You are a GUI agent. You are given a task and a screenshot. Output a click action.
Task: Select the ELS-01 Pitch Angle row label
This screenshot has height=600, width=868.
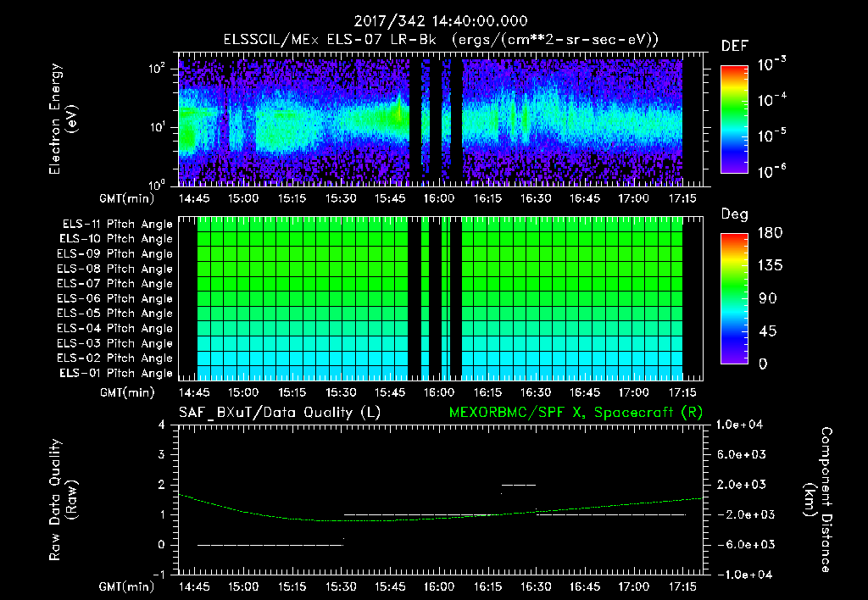[x=117, y=373]
